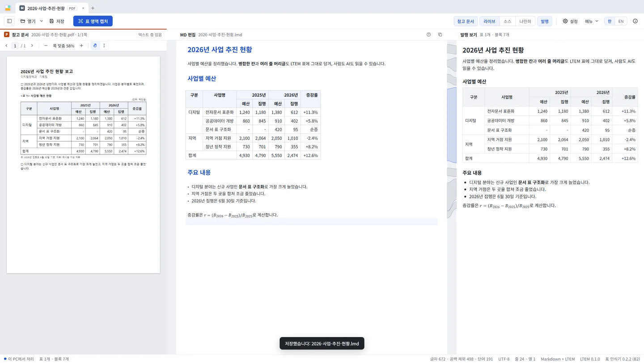Click the P icon beside 참고 문서
The width and height of the screenshot is (644, 363).
[x=7, y=34]
